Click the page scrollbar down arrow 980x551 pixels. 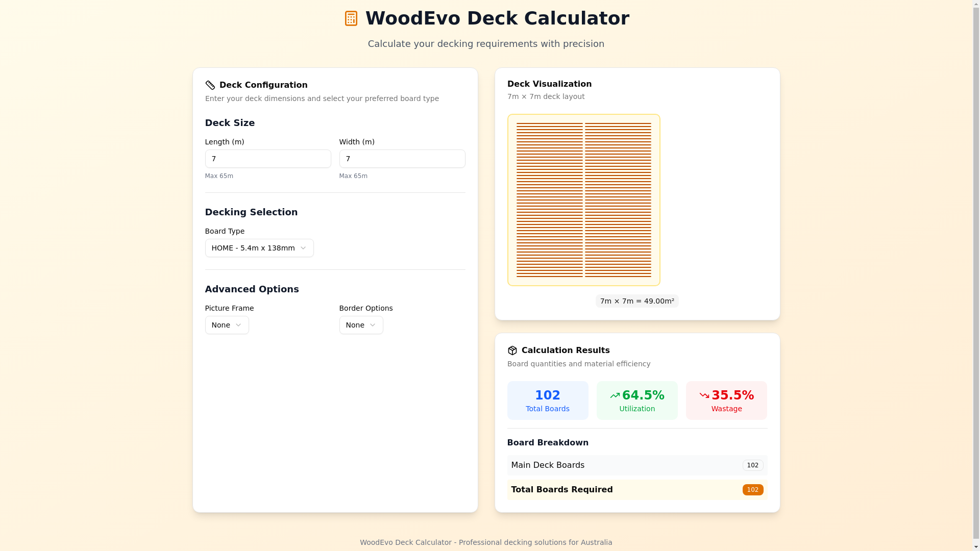(976, 547)
